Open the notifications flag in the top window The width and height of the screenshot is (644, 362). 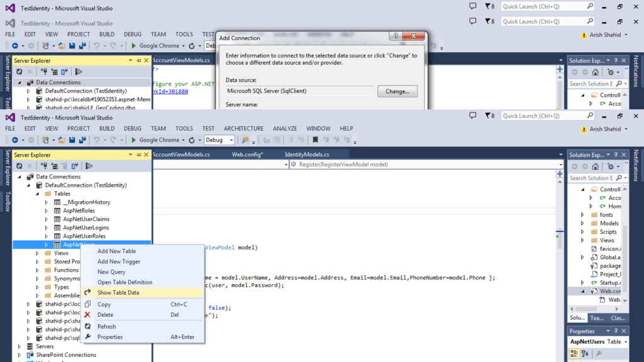(489, 6)
